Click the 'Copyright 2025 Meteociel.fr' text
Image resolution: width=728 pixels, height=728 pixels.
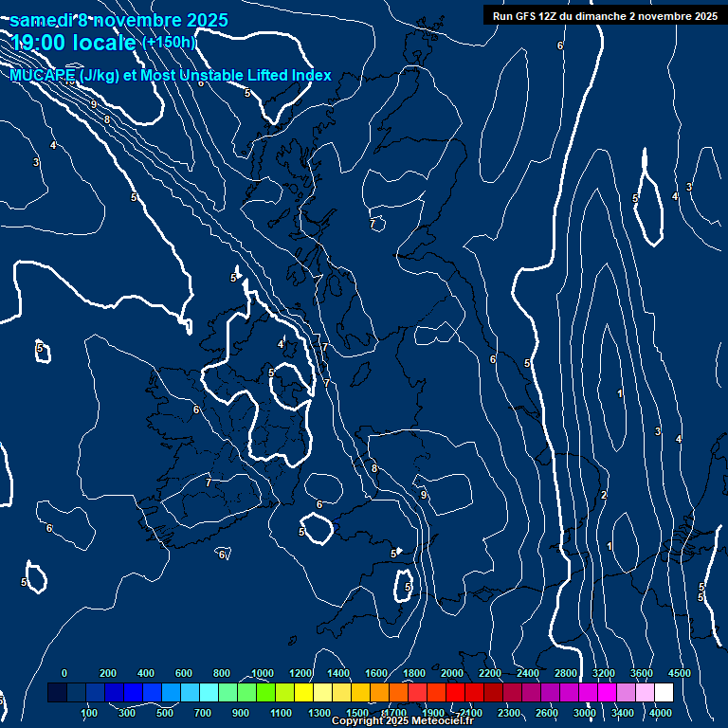pos(403,720)
